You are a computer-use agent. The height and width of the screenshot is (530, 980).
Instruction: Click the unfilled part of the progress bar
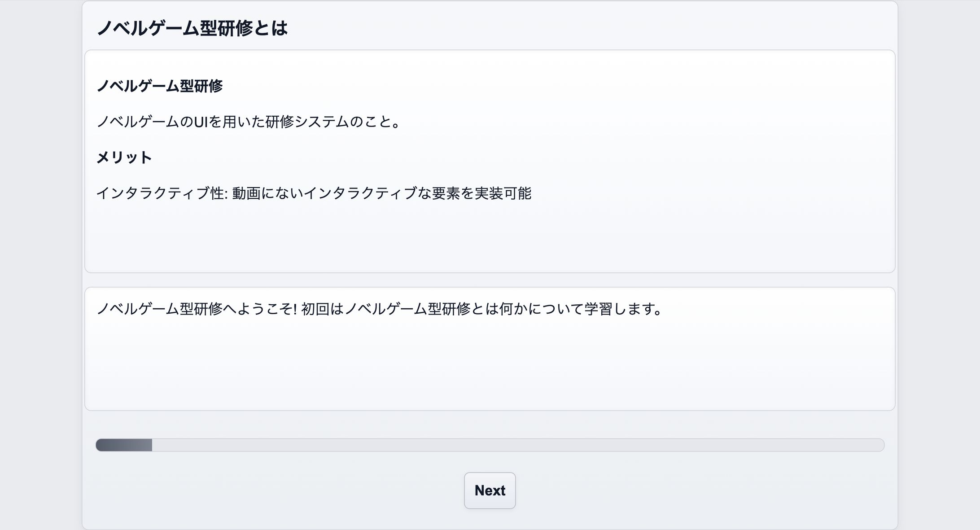point(516,445)
